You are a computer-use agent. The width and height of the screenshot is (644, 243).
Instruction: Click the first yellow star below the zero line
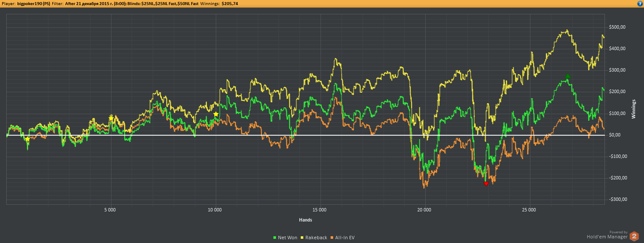point(27,139)
